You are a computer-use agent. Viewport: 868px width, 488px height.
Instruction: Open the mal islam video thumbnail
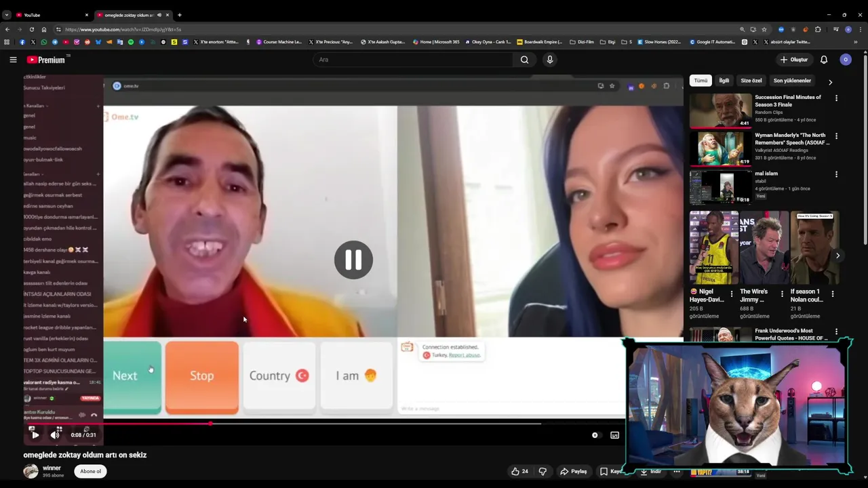point(720,186)
